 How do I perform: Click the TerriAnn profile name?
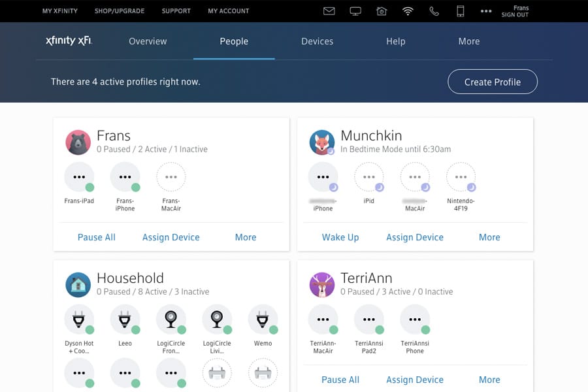pos(367,278)
